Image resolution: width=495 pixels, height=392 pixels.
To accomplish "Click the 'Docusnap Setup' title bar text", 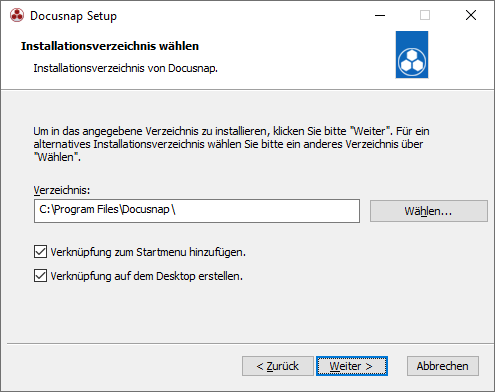I will [73, 16].
